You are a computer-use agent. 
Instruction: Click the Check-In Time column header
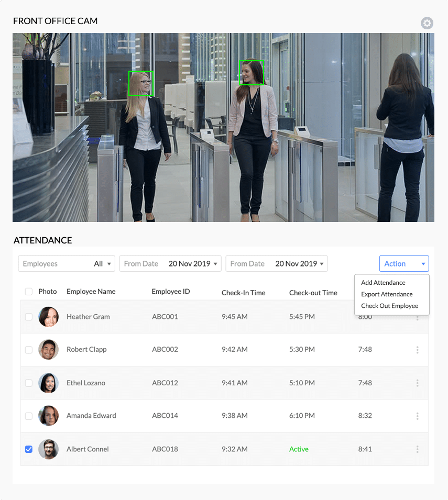coord(243,293)
